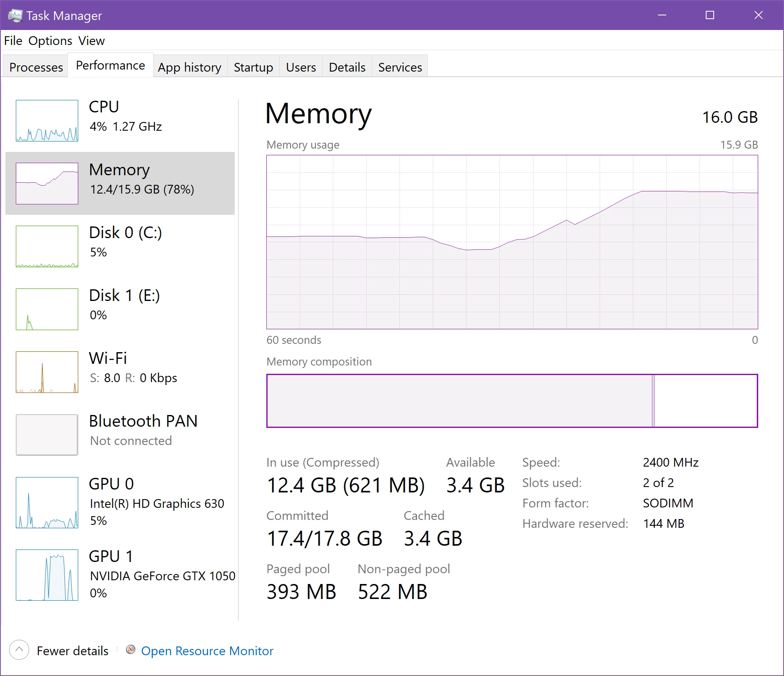Click the in-use segment of Memory composition bar
The width and height of the screenshot is (784, 676).
[459, 401]
